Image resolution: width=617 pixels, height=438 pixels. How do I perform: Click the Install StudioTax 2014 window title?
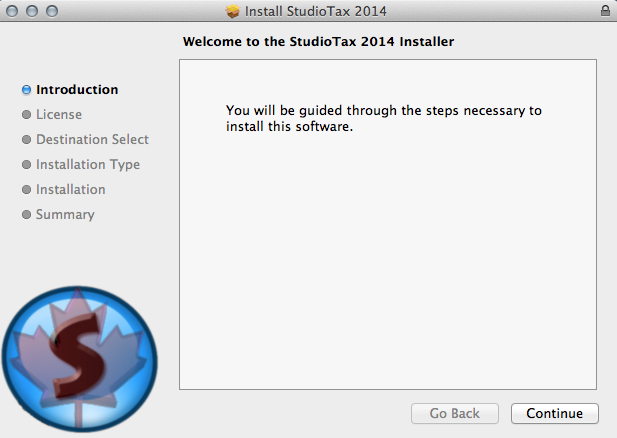click(316, 11)
